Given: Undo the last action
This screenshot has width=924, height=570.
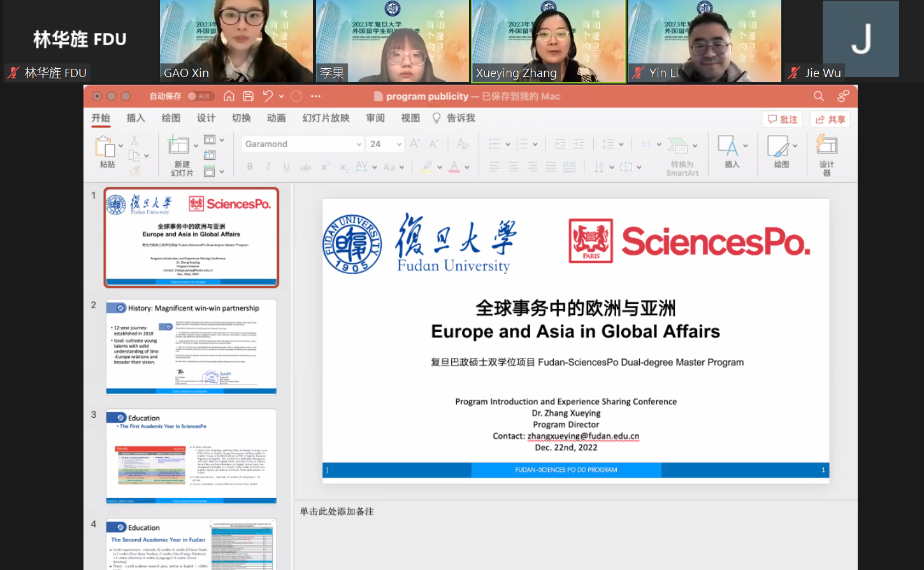Looking at the screenshot, I should coord(268,96).
